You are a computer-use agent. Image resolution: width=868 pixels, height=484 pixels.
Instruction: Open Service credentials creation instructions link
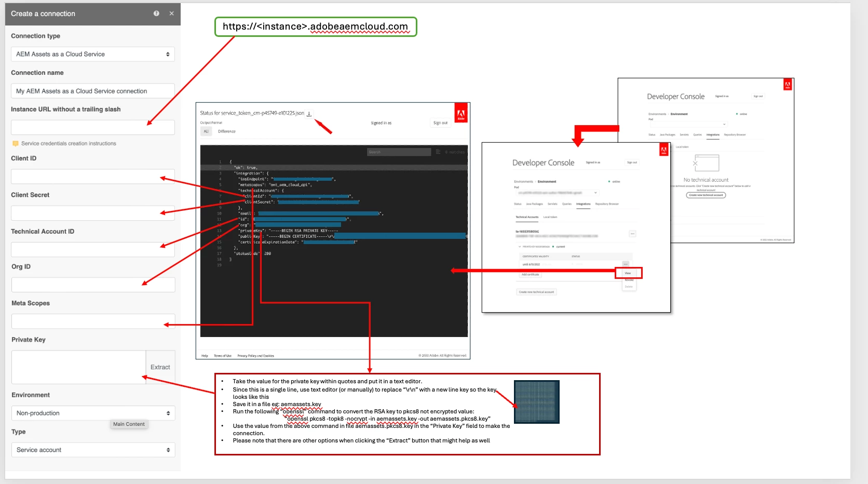69,144
